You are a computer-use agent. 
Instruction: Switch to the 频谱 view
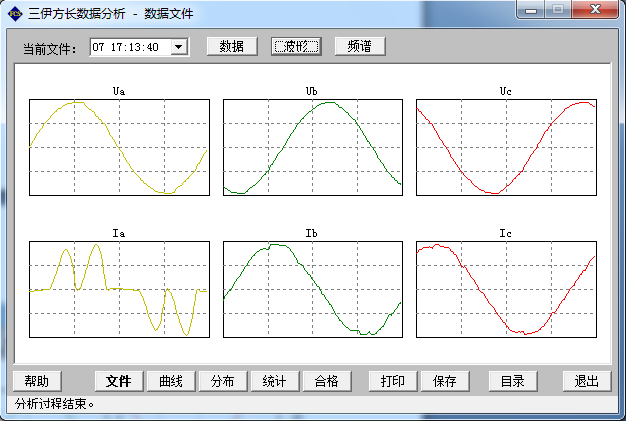(x=360, y=46)
